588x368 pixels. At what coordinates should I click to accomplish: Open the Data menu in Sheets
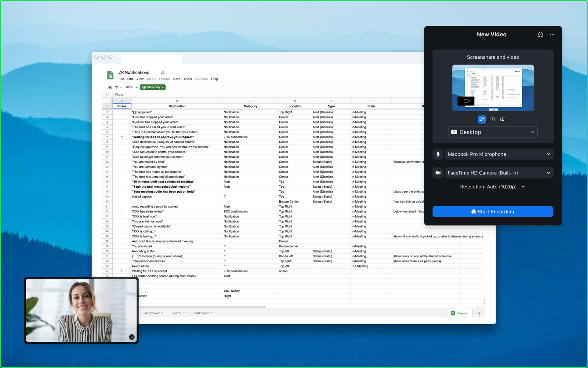coord(176,79)
